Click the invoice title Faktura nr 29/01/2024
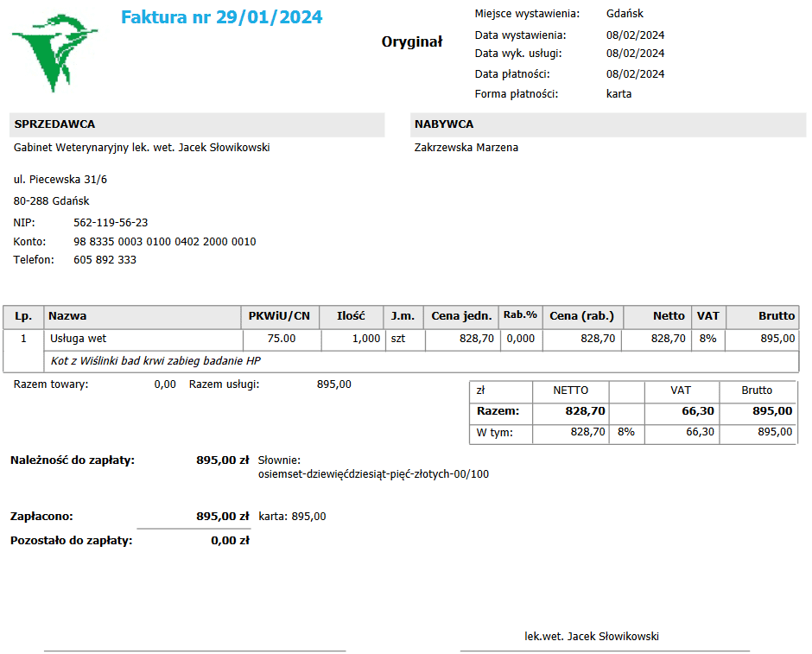Image resolution: width=812 pixels, height=654 pixels. tap(221, 17)
